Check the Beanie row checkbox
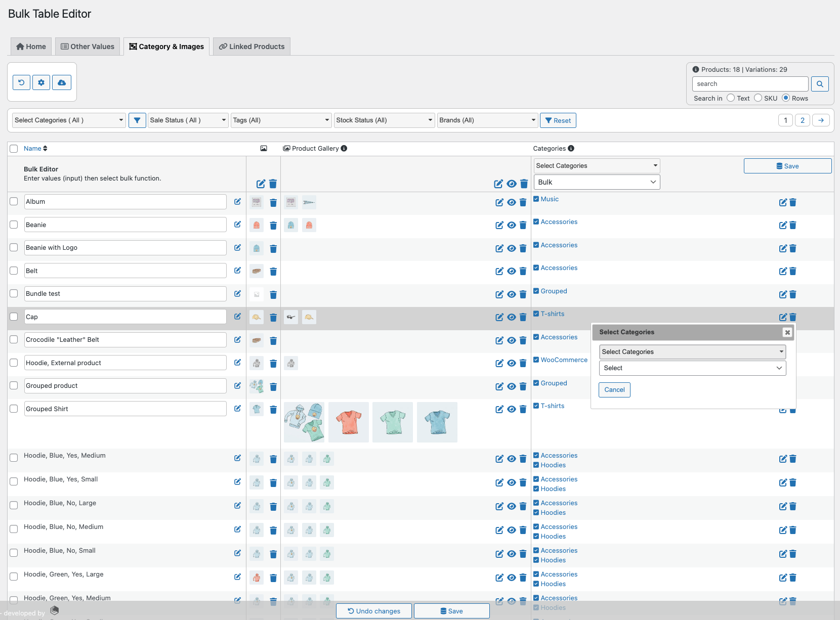This screenshot has height=620, width=840. [14, 225]
